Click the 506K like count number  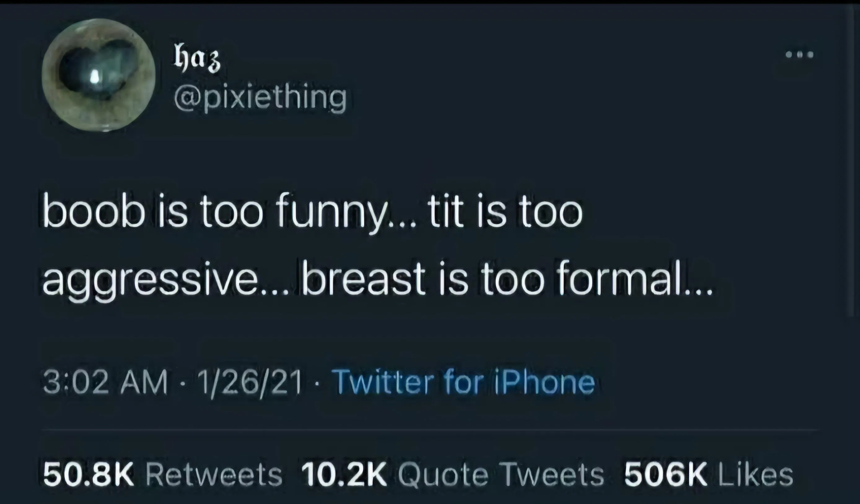pos(666,475)
